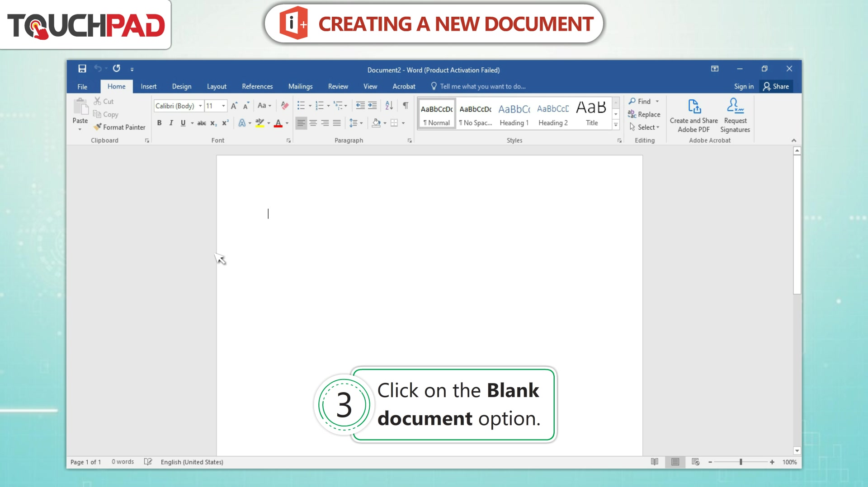Switch to Read Mode view icon
The image size is (868, 487).
(x=655, y=462)
